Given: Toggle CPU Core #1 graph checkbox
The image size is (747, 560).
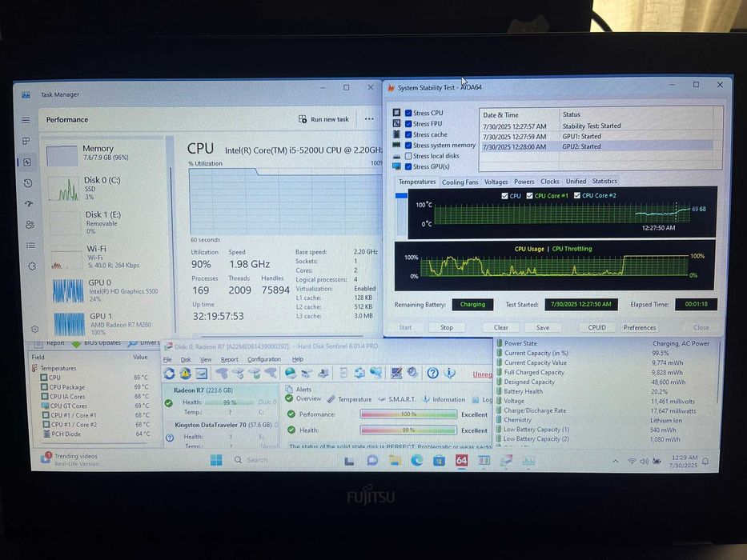Looking at the screenshot, I should click(x=529, y=196).
